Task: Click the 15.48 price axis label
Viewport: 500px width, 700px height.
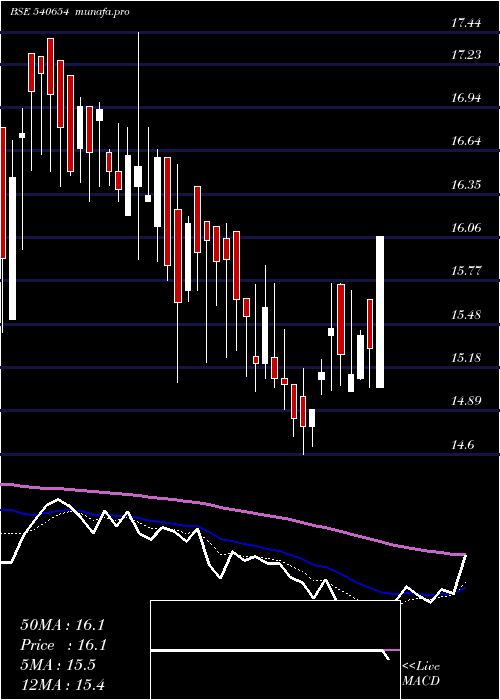Action: [466, 315]
